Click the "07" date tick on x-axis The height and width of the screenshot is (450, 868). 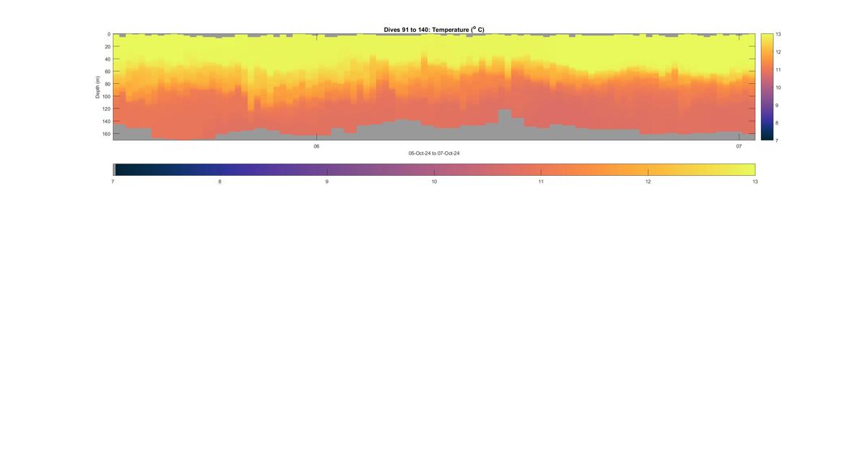point(739,146)
